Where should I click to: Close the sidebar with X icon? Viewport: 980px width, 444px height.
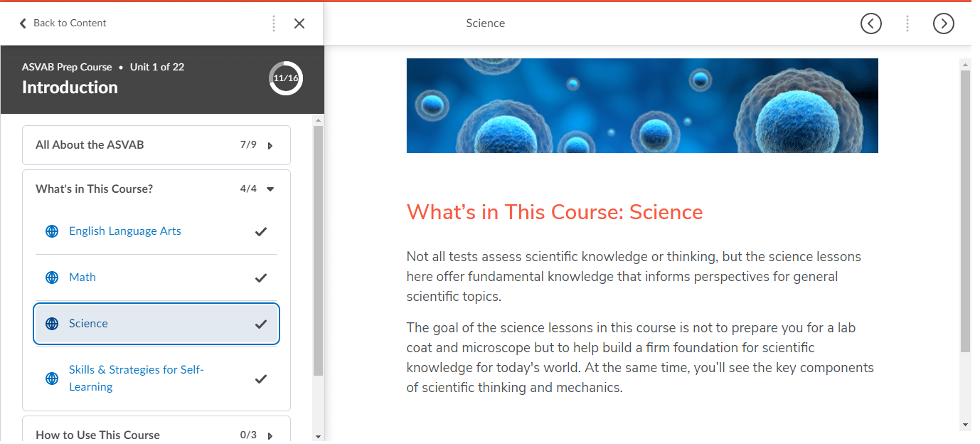click(x=299, y=23)
